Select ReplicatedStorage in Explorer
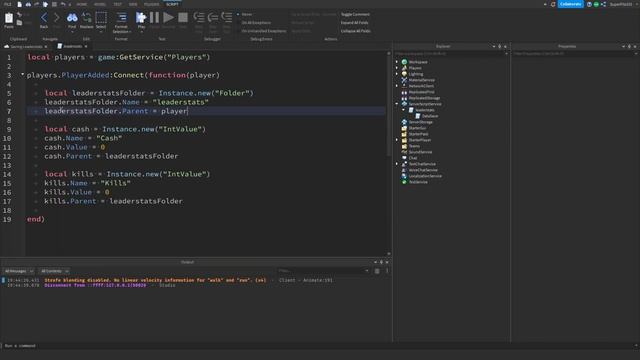 [x=424, y=98]
